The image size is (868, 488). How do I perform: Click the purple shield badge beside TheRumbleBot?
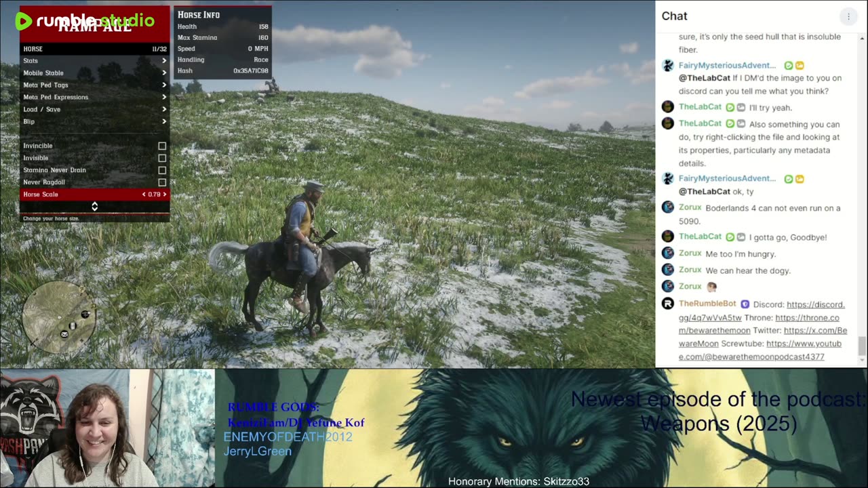coord(745,304)
